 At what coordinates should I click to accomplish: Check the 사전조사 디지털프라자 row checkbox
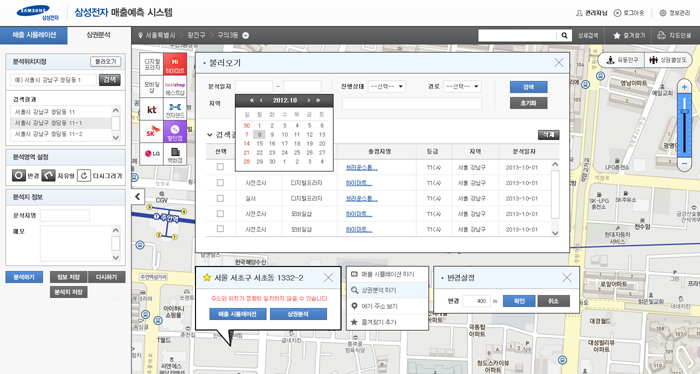(x=220, y=183)
